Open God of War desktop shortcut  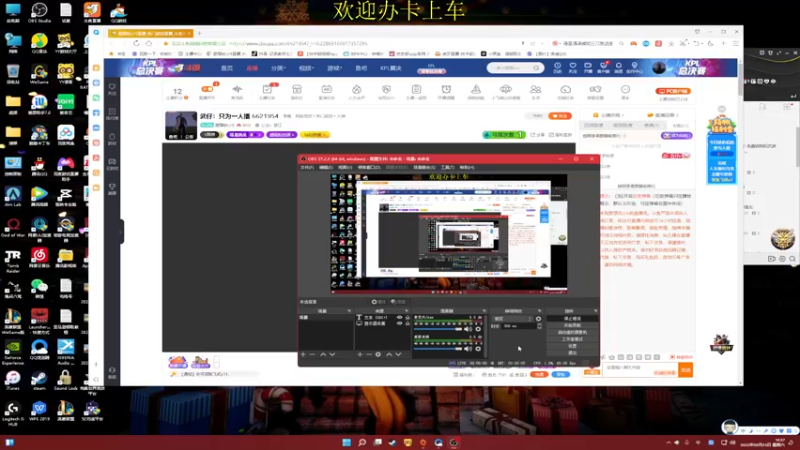point(13,227)
